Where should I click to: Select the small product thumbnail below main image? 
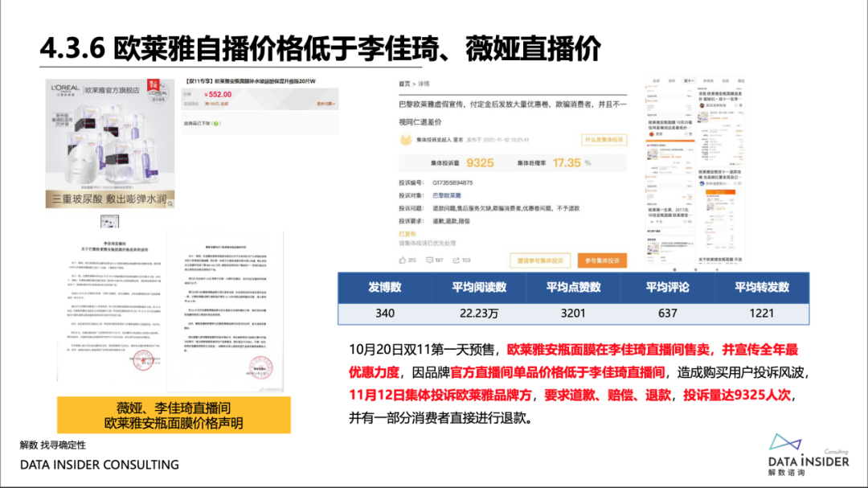click(109, 222)
